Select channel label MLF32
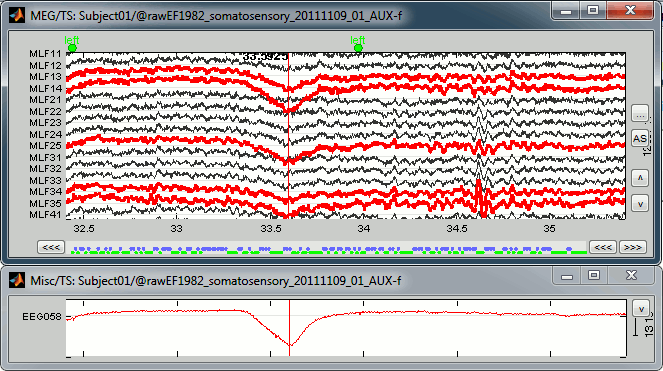The width and height of the screenshot is (663, 371). pos(45,168)
